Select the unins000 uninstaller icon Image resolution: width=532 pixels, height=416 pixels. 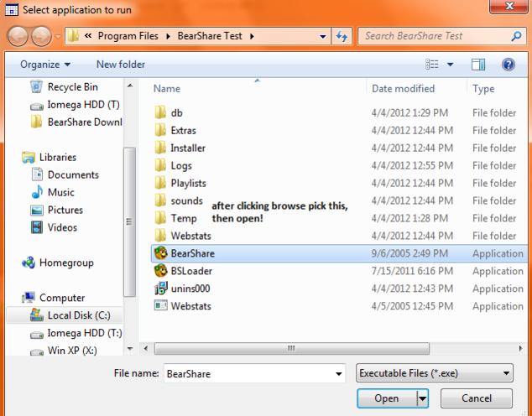[161, 289]
